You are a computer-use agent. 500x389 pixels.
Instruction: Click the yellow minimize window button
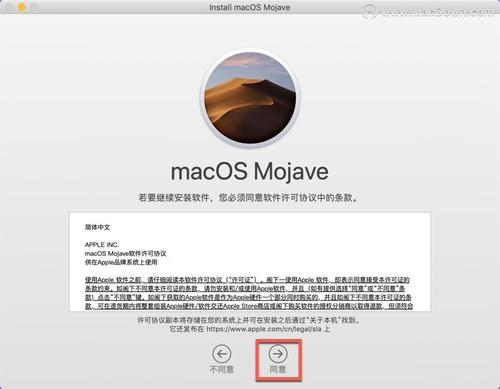pyautogui.click(x=21, y=7)
